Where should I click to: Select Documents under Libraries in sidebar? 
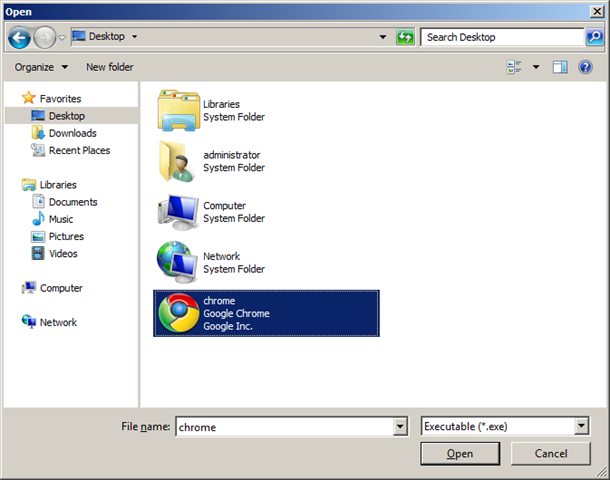point(72,202)
